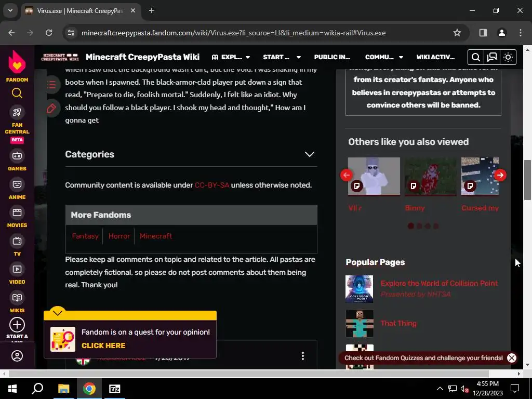Open 7-Zip from the taskbar

click(115, 389)
